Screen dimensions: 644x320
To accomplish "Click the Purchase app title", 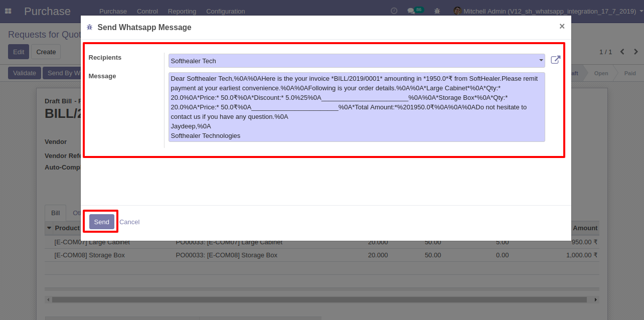I will (x=47, y=11).
